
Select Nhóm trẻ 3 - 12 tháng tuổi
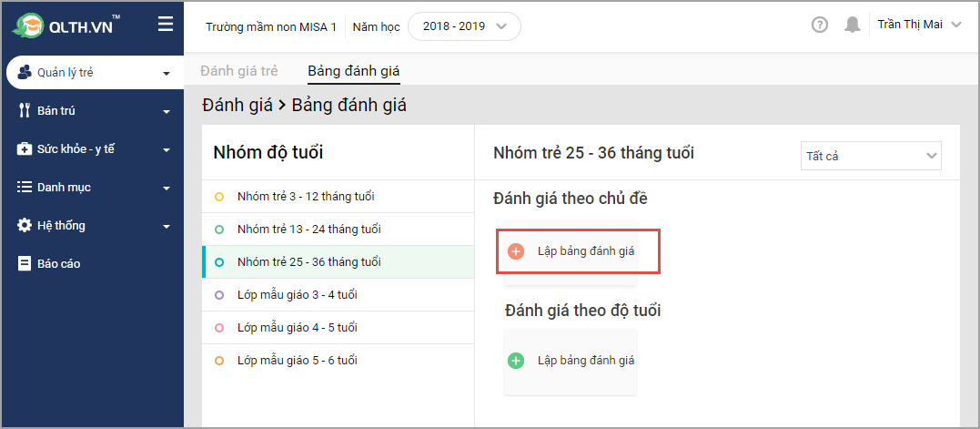305,197
